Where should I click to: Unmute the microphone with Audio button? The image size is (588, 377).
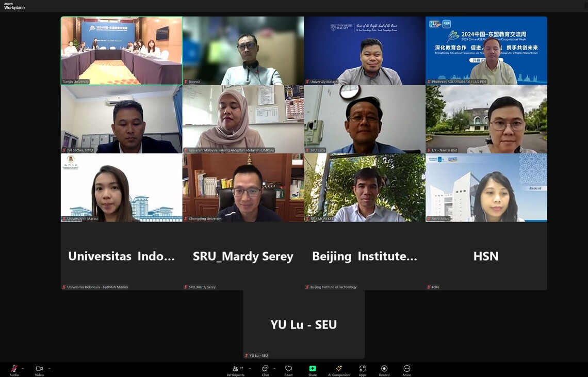pos(14,369)
